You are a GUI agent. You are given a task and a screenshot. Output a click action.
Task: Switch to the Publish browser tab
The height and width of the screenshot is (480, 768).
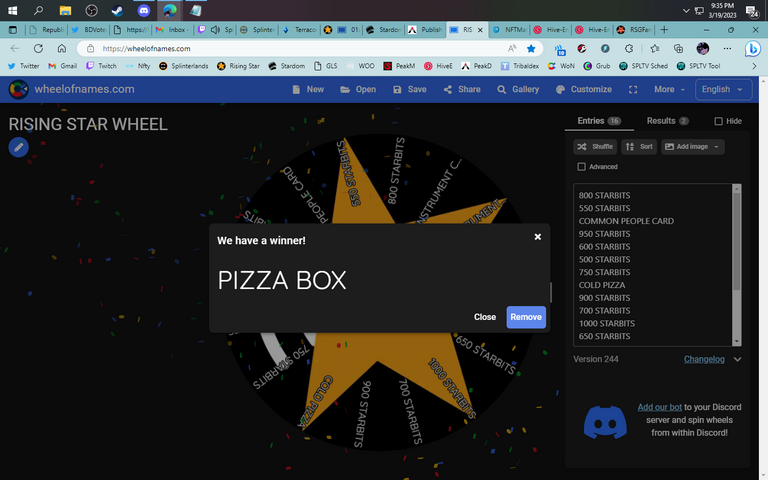click(425, 30)
